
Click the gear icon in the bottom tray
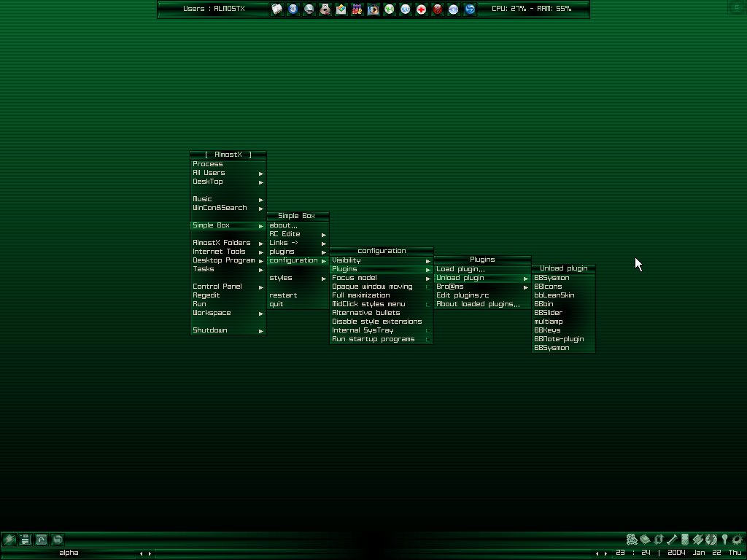click(737, 540)
